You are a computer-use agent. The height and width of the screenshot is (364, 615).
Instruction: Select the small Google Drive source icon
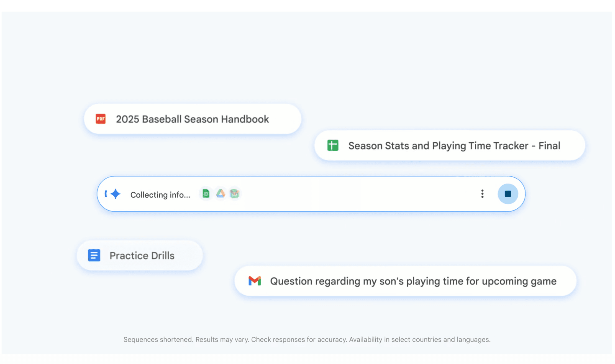click(220, 194)
